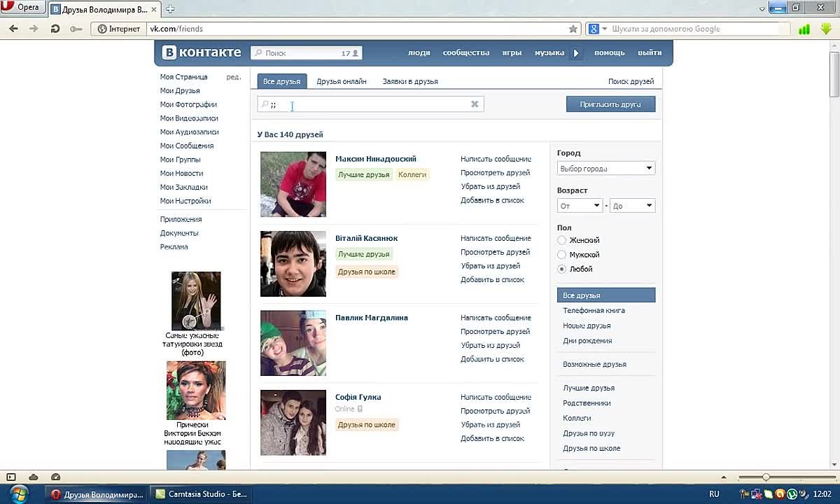Expand the age До dropdown
This screenshot has height=504, width=840.
tap(632, 206)
